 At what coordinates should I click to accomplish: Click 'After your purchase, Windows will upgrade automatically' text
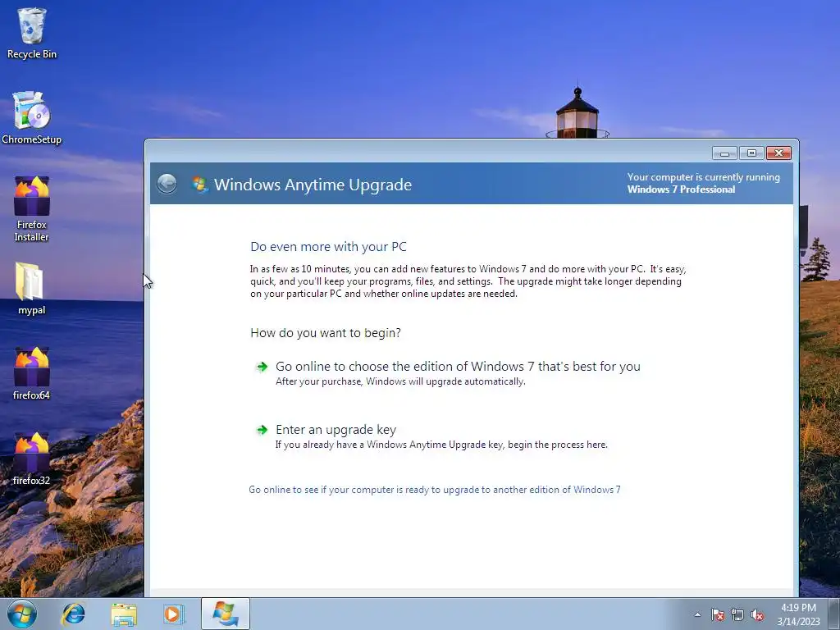tap(400, 381)
